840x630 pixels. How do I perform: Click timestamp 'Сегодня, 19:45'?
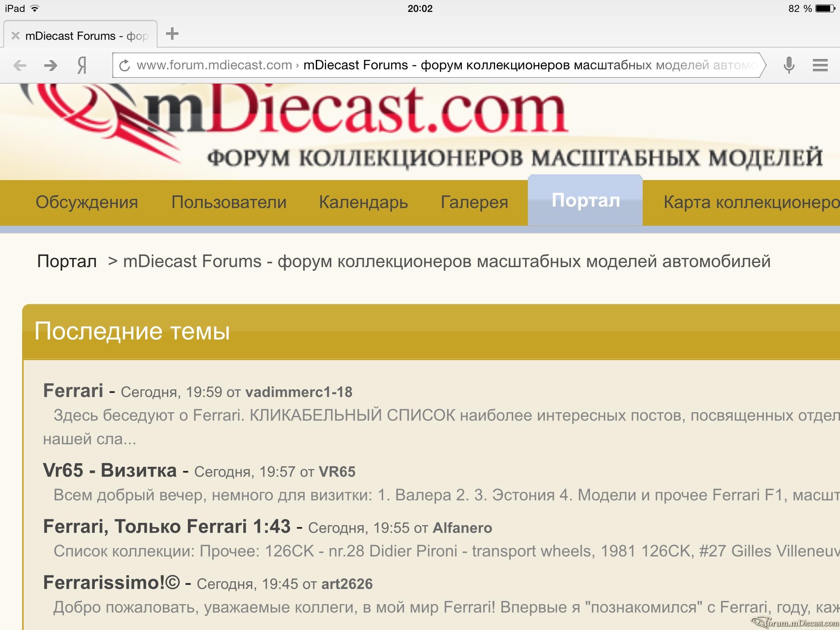(x=247, y=584)
